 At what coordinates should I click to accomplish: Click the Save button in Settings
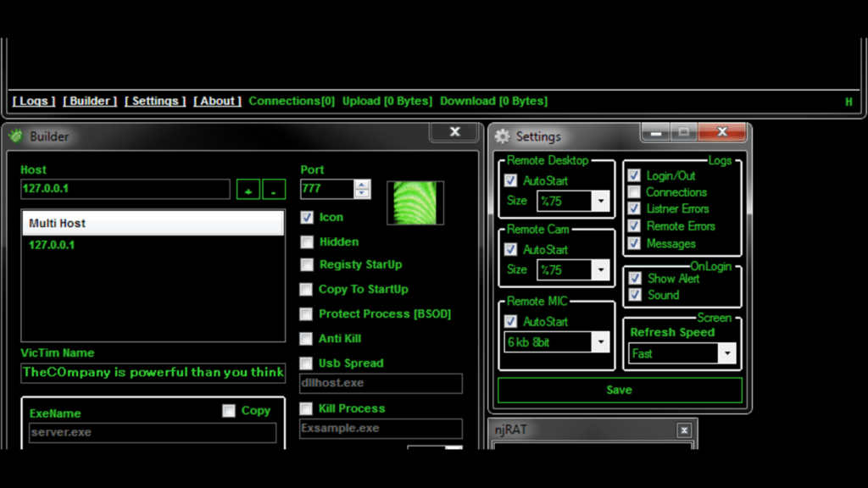click(620, 390)
